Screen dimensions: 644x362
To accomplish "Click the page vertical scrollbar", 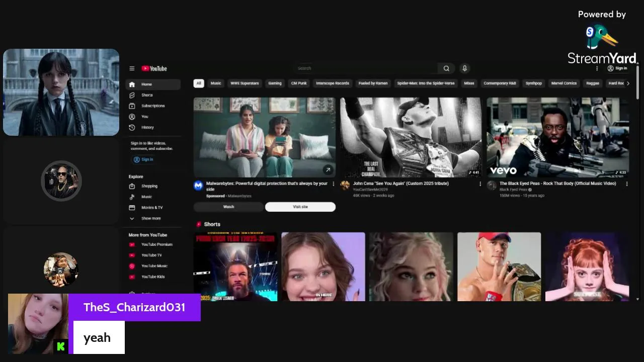I will [x=638, y=83].
